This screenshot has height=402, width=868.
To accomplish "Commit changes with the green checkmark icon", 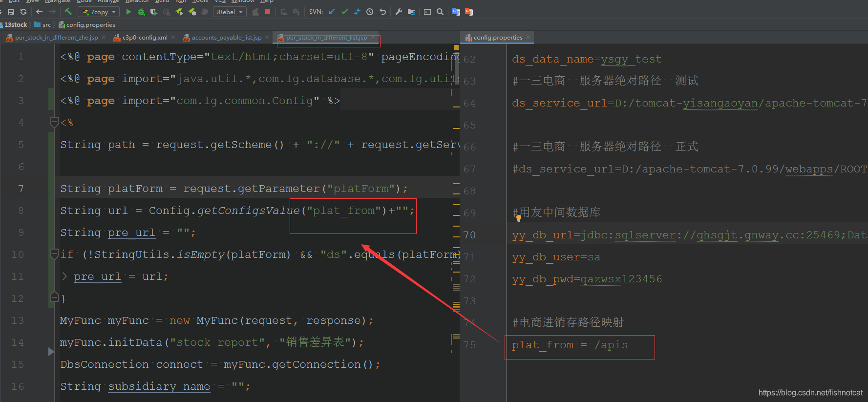I will (x=344, y=12).
